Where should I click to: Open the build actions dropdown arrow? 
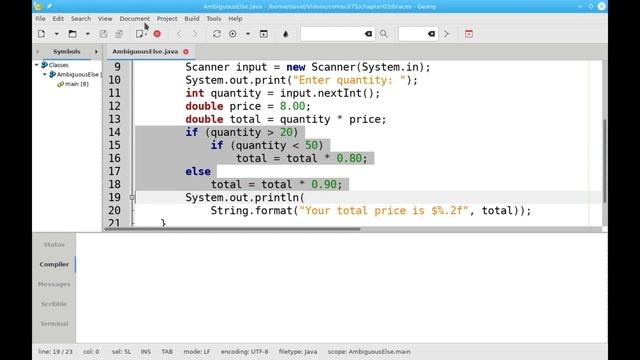click(248, 34)
